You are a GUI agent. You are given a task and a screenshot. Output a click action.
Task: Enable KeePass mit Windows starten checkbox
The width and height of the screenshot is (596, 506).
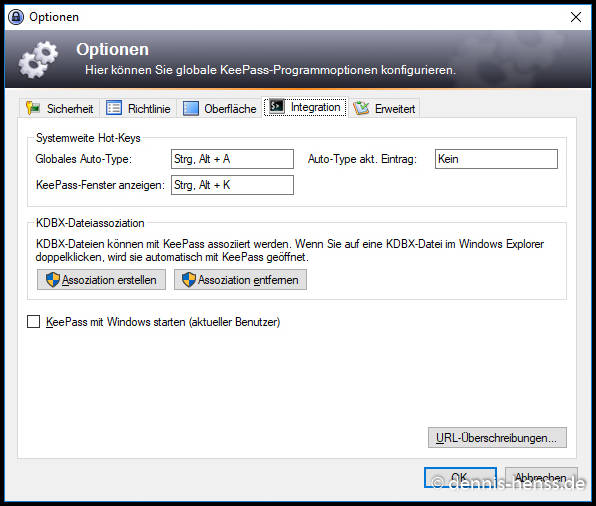pyautogui.click(x=33, y=322)
